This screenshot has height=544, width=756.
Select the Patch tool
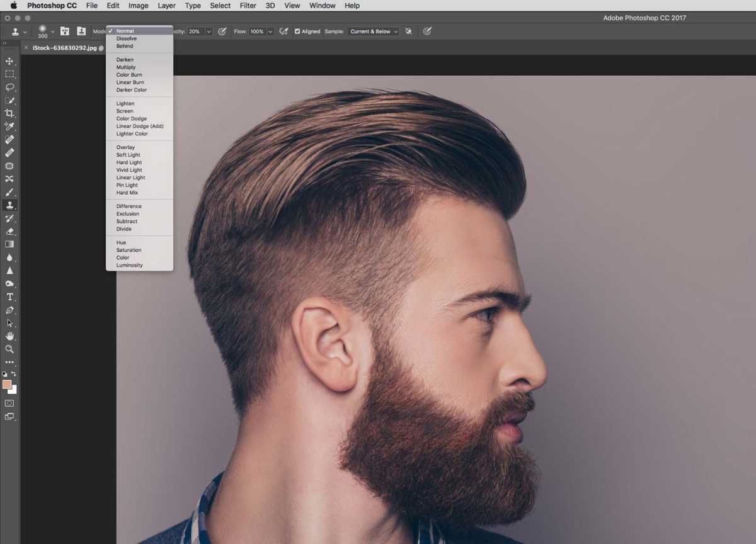tap(9, 166)
